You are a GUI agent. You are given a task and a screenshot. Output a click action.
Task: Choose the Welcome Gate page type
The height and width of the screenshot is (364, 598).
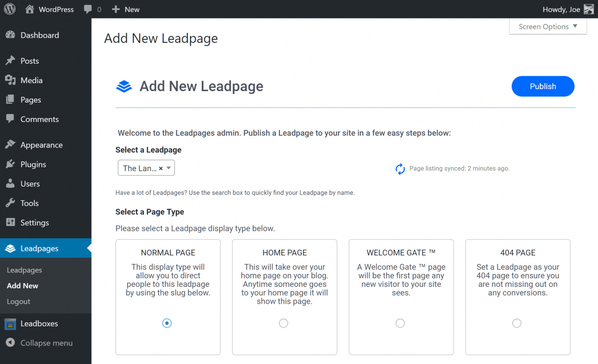point(400,323)
